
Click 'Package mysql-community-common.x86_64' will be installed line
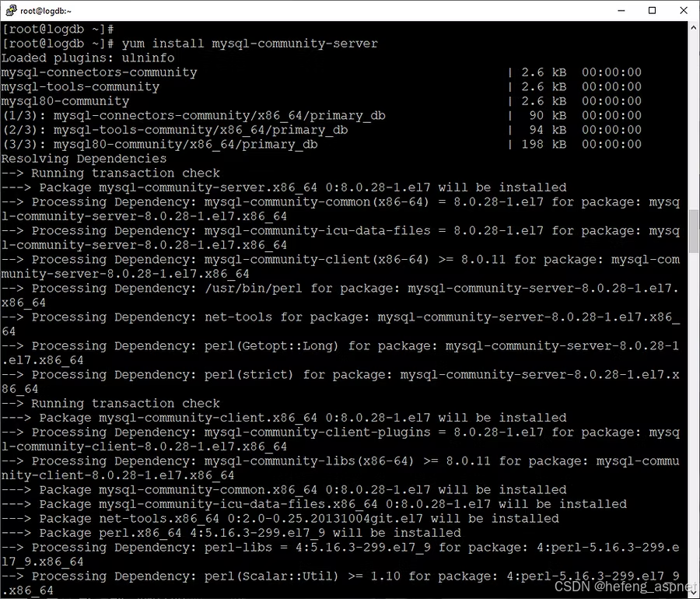pos(284,489)
